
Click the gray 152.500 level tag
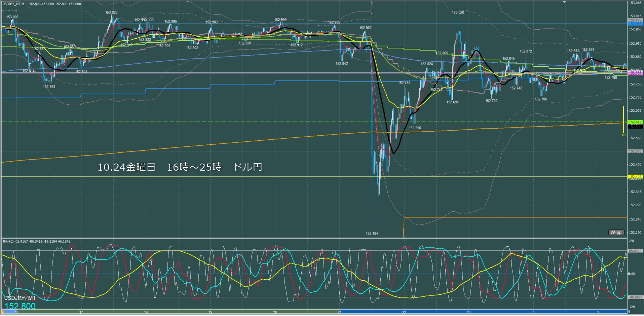tap(635, 151)
